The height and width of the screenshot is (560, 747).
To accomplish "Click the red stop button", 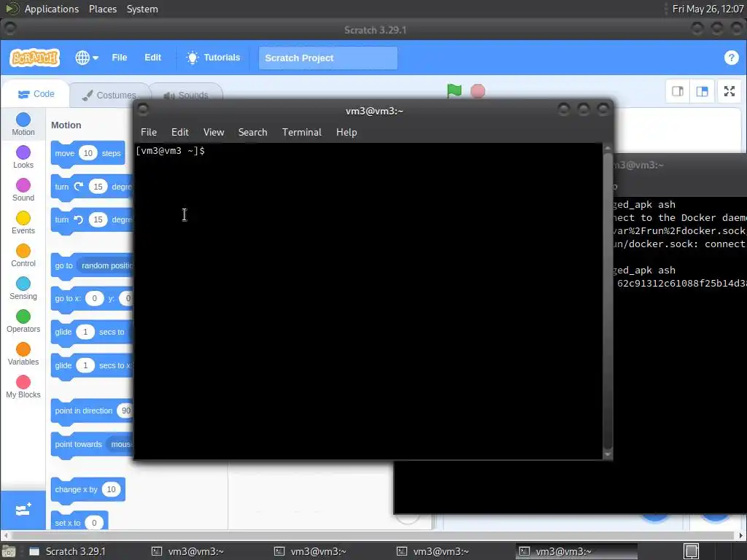I will [477, 91].
